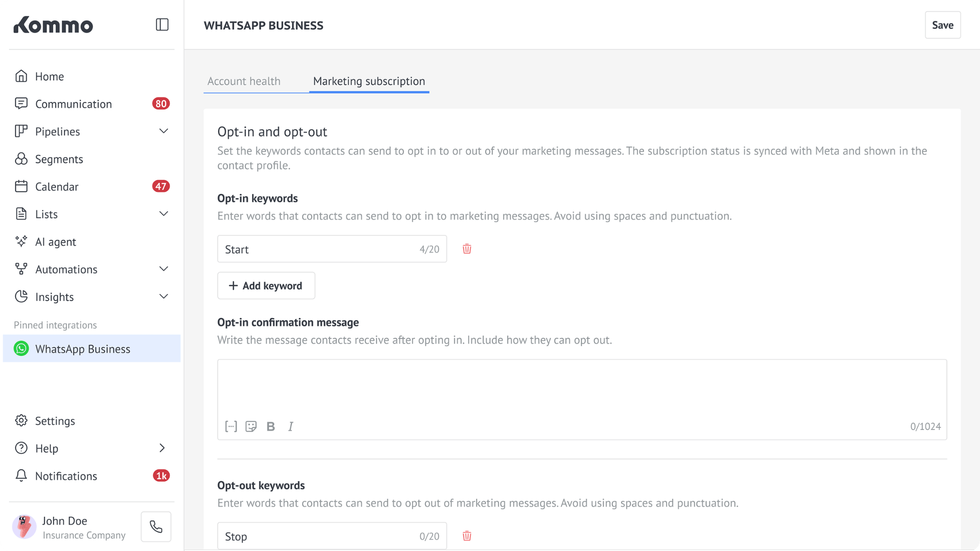Open the emoji picker icon

click(x=251, y=426)
